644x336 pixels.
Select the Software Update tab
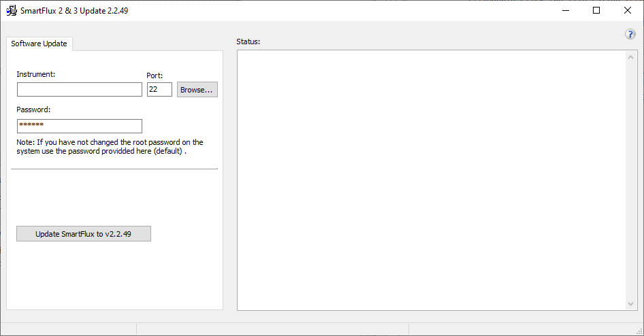pos(39,44)
